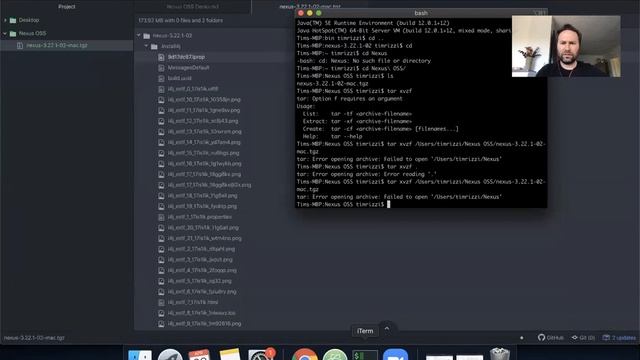The image size is (640, 360).
Task: Click the image icon of i4j_extf_2 png
Action: (x=161, y=249)
